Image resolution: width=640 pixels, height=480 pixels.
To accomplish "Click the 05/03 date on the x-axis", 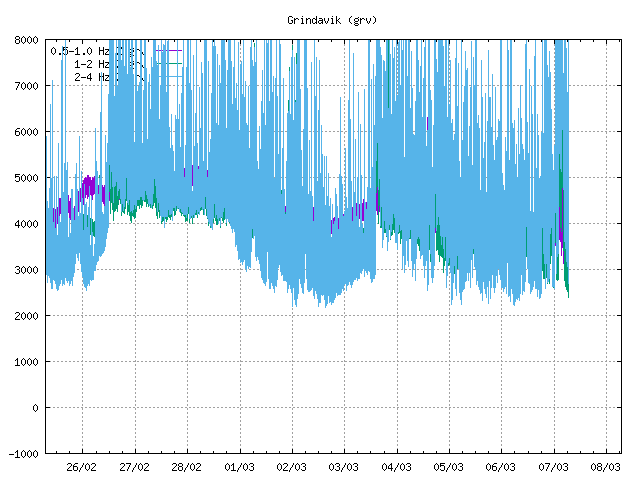I will coord(449,467).
